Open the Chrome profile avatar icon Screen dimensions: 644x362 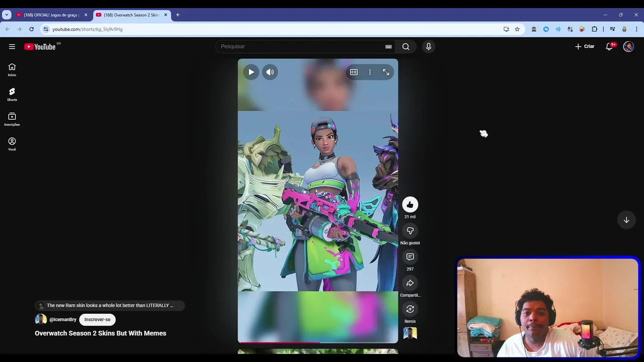(x=624, y=29)
